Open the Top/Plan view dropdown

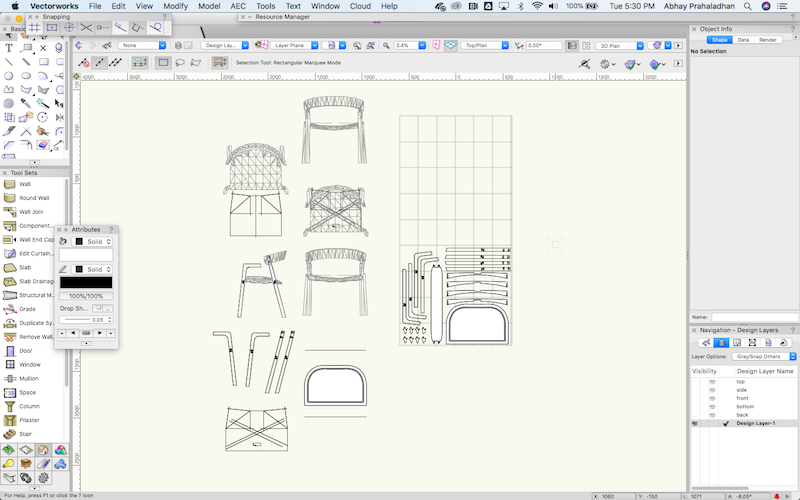pyautogui.click(x=483, y=45)
